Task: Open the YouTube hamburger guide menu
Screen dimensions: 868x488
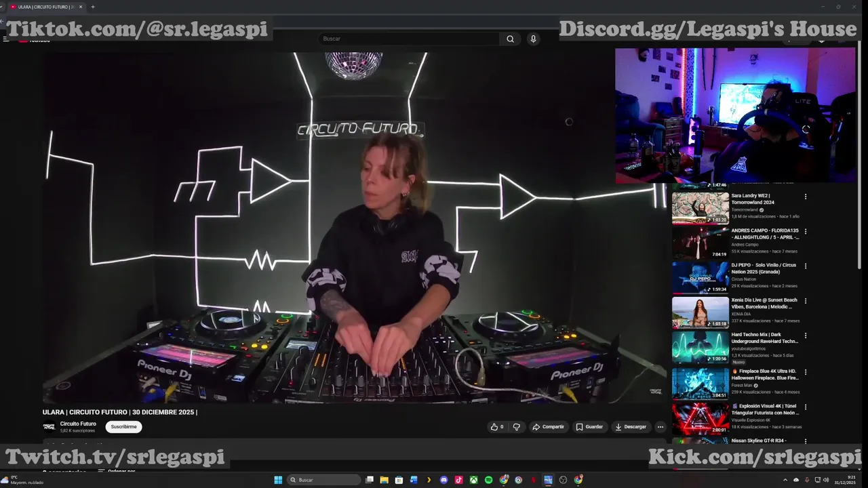Action: [5, 39]
